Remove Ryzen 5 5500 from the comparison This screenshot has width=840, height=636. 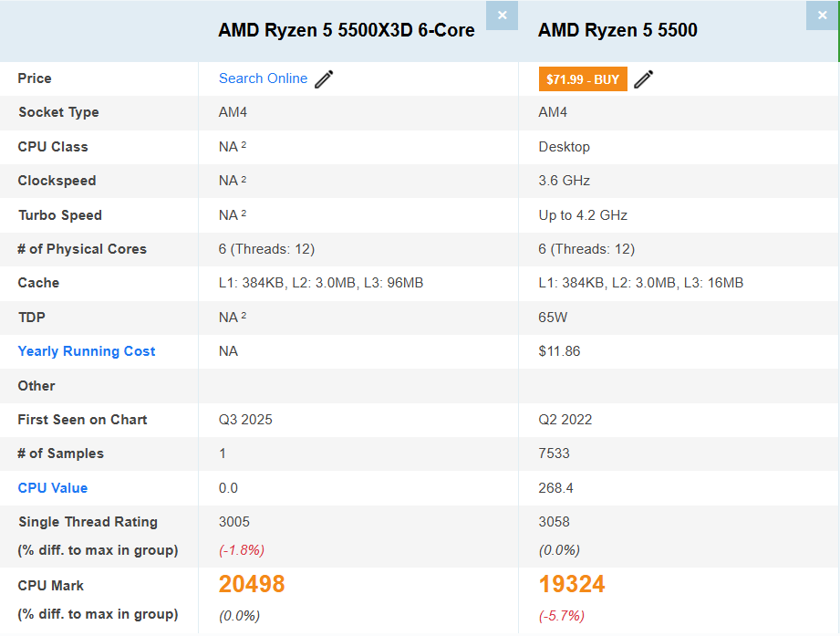(x=822, y=16)
